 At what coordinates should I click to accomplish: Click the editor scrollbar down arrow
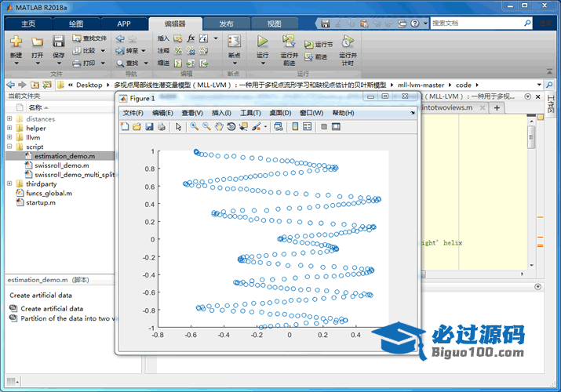coord(531,266)
